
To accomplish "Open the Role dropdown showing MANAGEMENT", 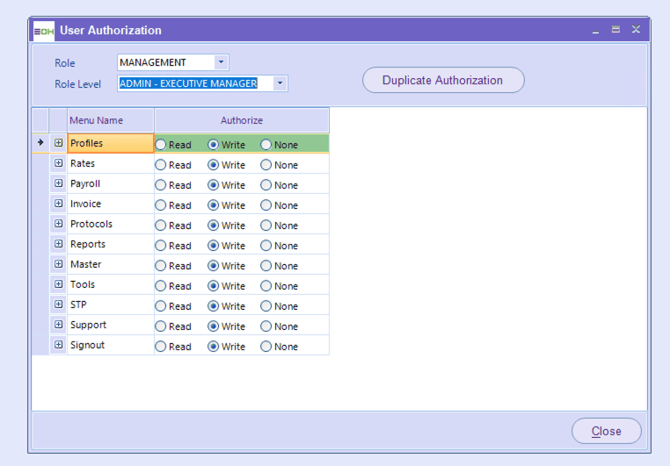I will coord(221,62).
